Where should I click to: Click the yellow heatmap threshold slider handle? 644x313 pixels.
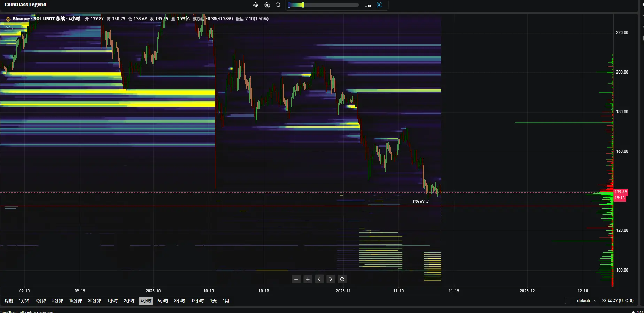click(x=303, y=5)
